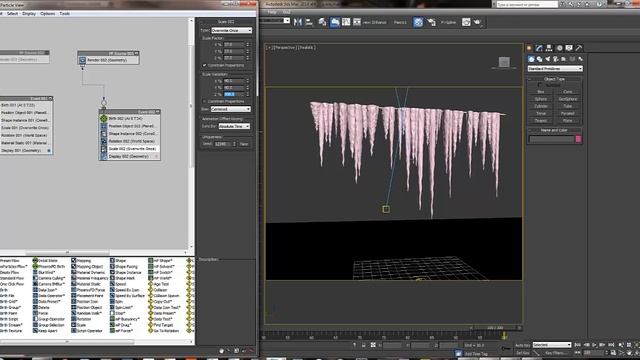The height and width of the screenshot is (360, 640).
Task: Open Particle View Options menu
Action: [x=48, y=13]
